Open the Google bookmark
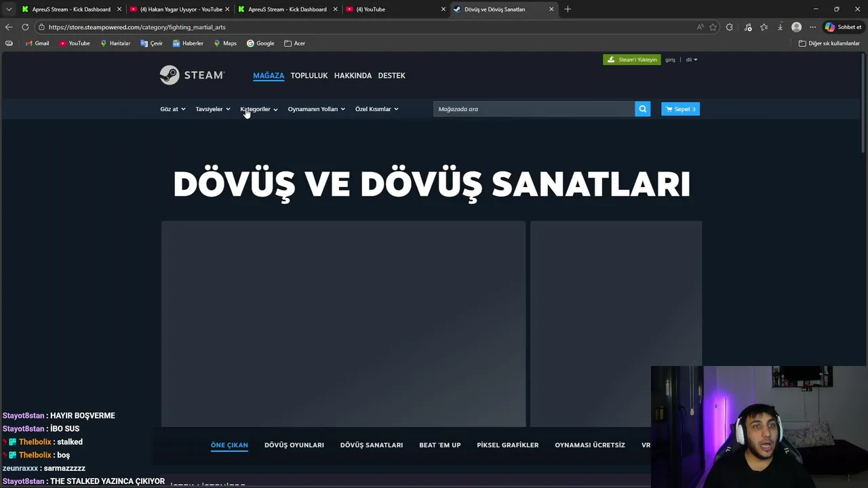The width and height of the screenshot is (868, 488). pyautogui.click(x=260, y=43)
